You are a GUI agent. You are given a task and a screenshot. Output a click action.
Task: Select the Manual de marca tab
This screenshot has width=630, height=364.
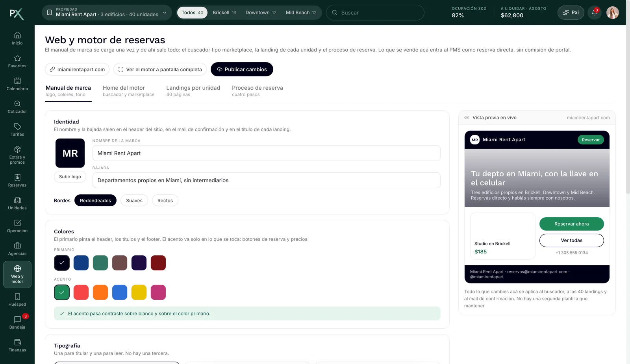tap(68, 91)
